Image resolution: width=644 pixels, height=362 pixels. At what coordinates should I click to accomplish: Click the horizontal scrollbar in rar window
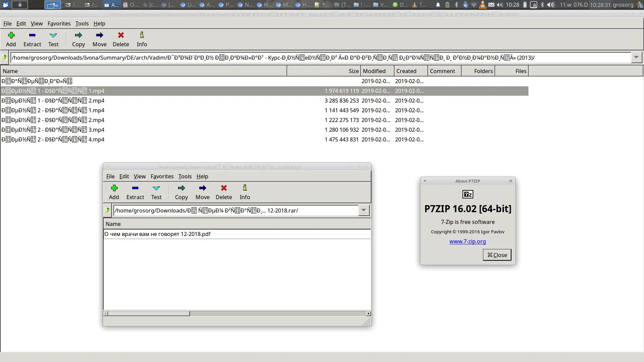point(149,314)
